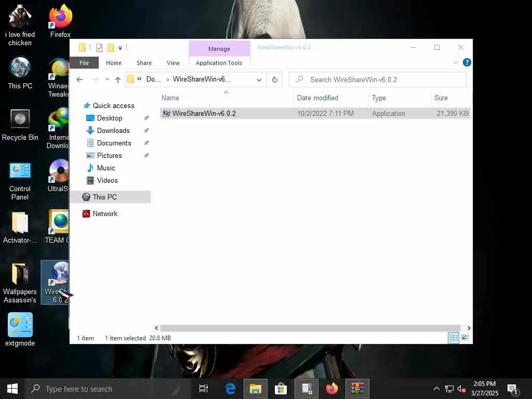Open Explorer Help with the question mark icon

pyautogui.click(x=467, y=62)
